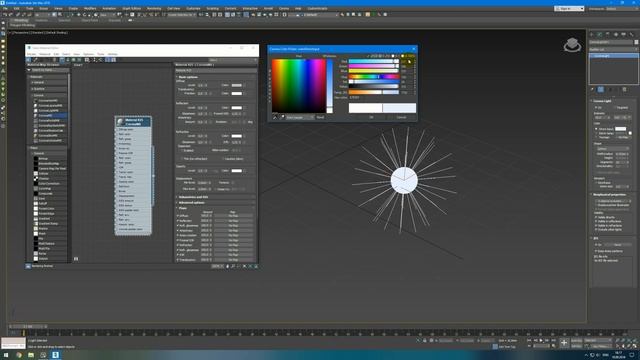Image resolution: width=640 pixels, height=360 pixels.
Task: Click the Diffuse color swatch
Action: (x=237, y=85)
